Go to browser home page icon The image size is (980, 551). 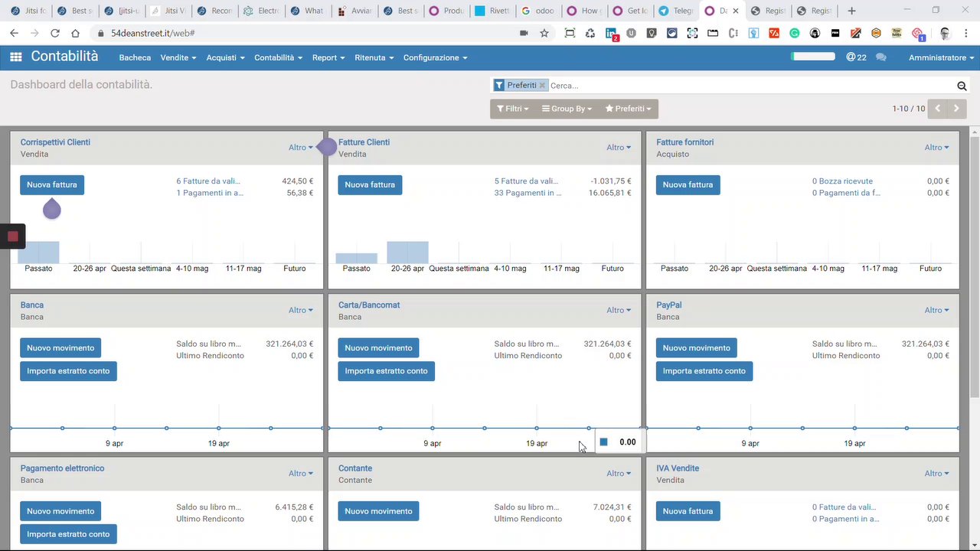pos(75,34)
